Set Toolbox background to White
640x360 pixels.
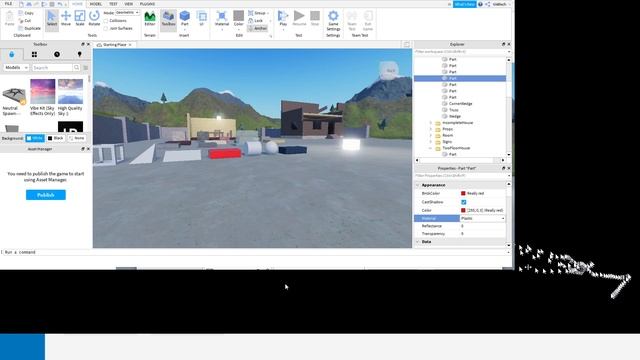click(x=35, y=138)
